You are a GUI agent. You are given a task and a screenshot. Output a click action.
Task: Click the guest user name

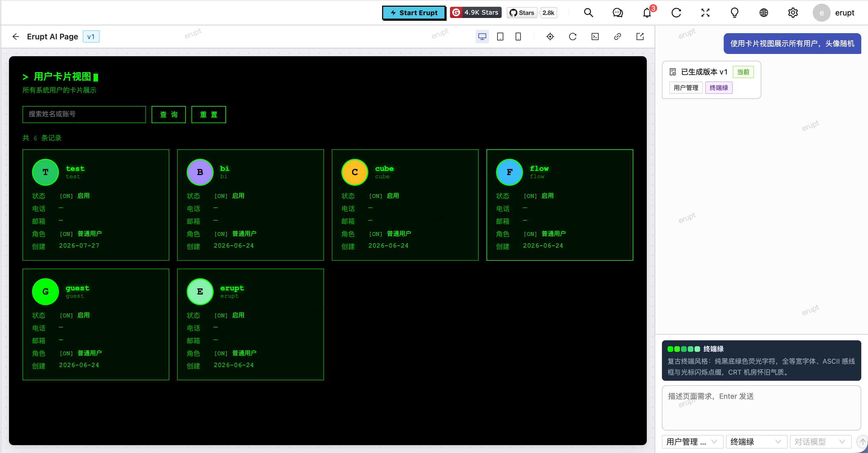point(77,288)
